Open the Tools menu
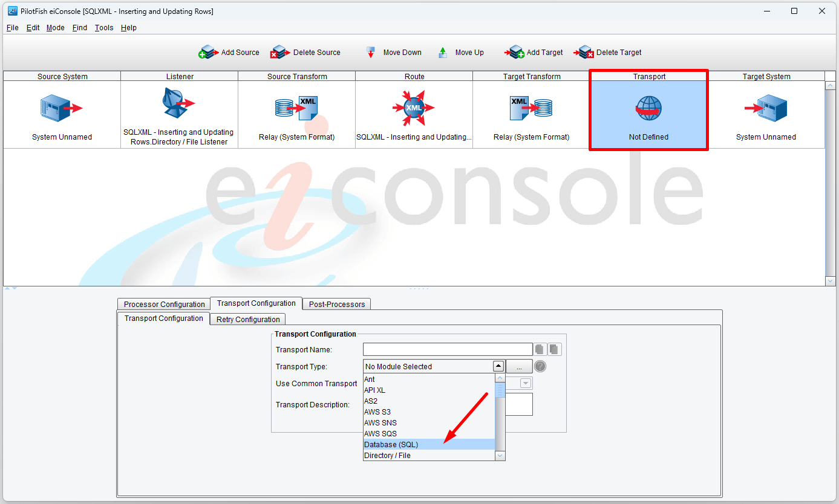 (x=104, y=28)
